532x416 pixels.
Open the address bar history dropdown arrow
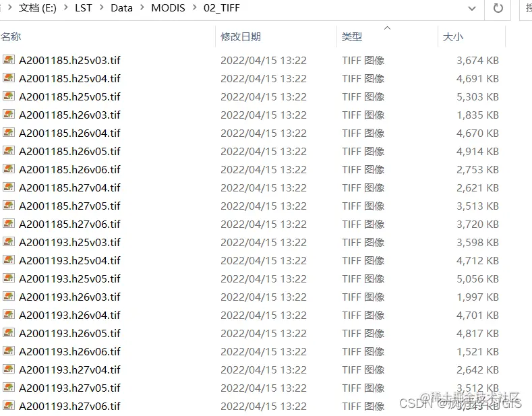click(x=472, y=8)
